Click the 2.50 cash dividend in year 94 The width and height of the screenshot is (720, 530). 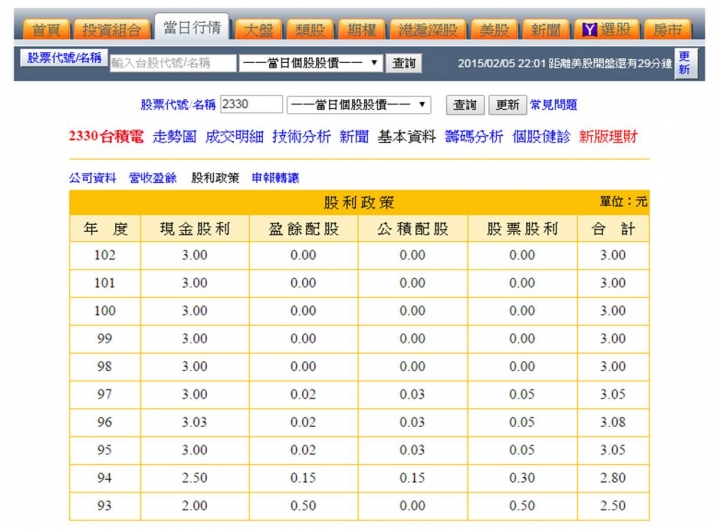[x=195, y=478]
